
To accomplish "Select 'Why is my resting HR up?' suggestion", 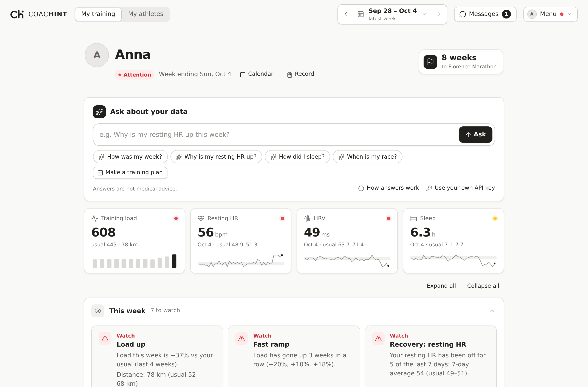I will point(216,157).
